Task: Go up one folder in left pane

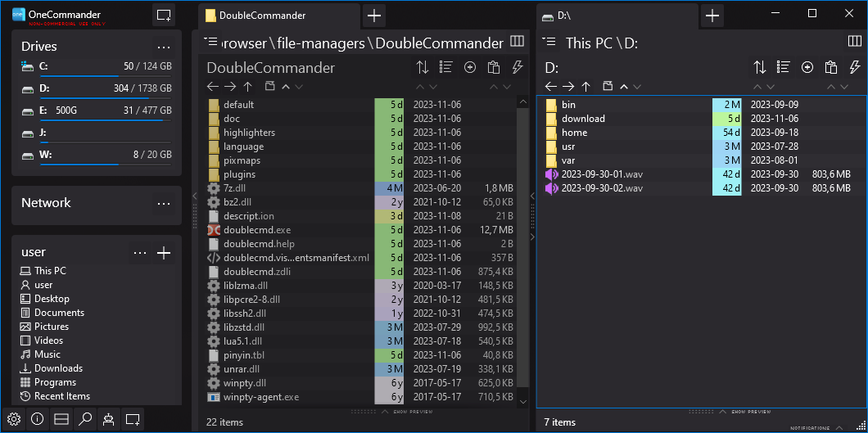Action: coord(248,86)
